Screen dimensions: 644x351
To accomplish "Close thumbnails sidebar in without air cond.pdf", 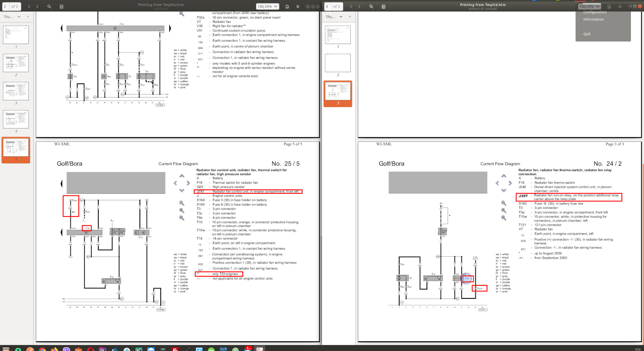I will coord(350,17).
